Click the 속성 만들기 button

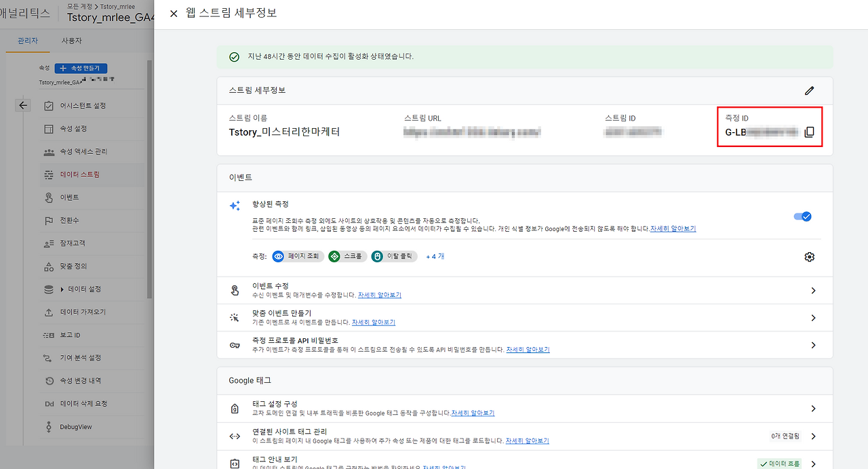[81, 68]
